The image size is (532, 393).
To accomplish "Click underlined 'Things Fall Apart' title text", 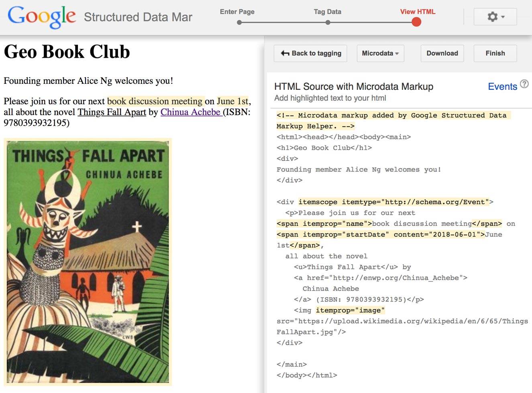I will 112,112.
